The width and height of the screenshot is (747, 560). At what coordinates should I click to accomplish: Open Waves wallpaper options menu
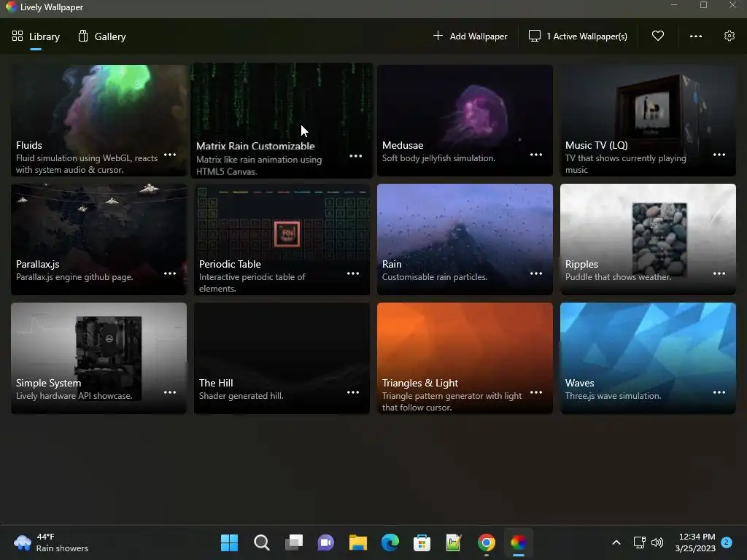[719, 393]
